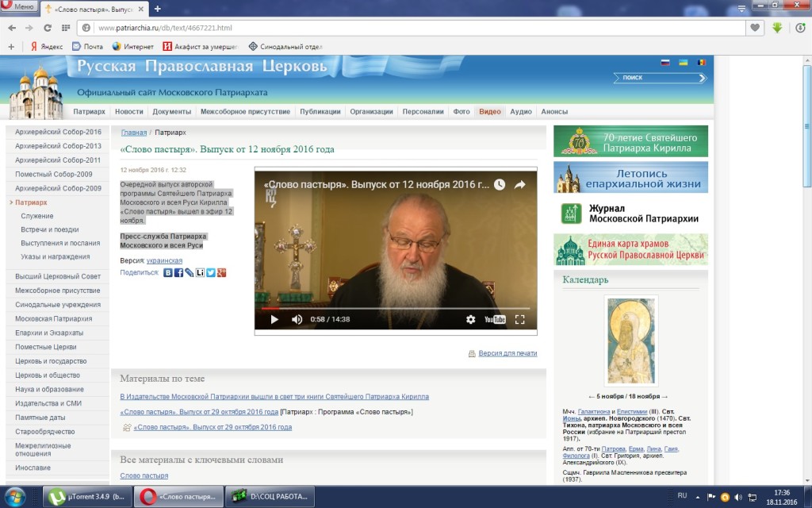Screen dimensions: 812x508
Task: Switch to D:\СОЦ РАБОТА taskbar window
Action: (x=270, y=497)
